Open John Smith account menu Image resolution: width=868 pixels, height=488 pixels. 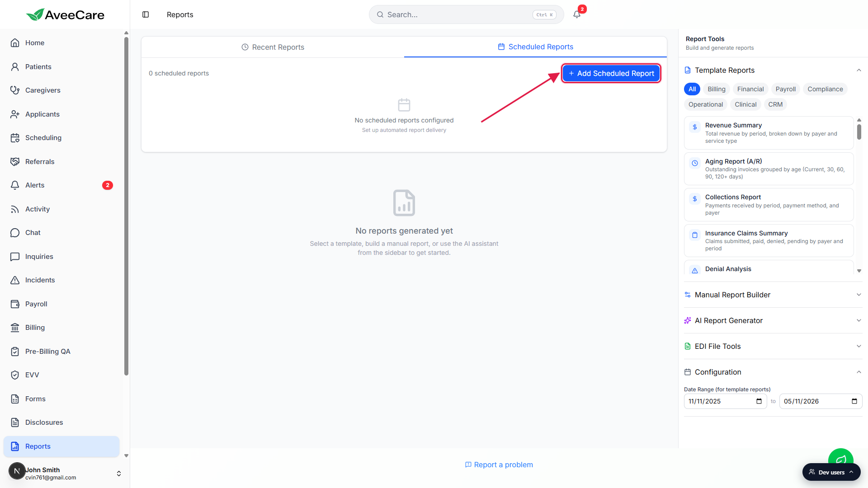[x=65, y=473]
